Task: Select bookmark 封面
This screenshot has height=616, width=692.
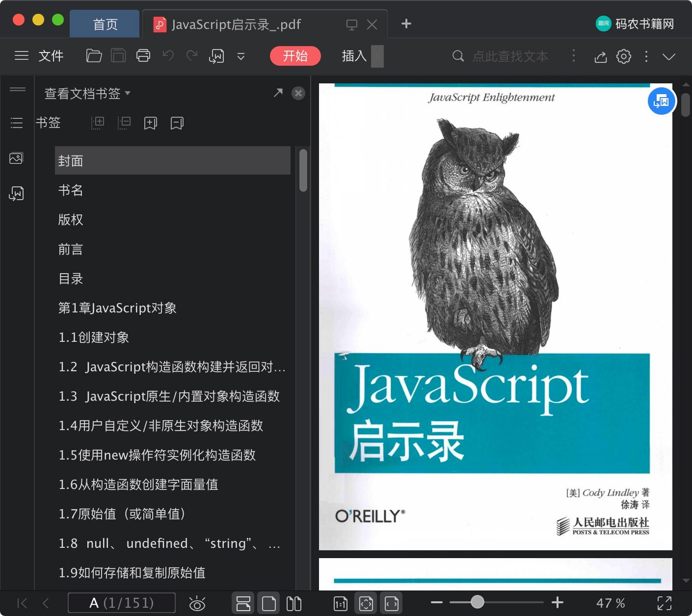Action: pyautogui.click(x=173, y=160)
